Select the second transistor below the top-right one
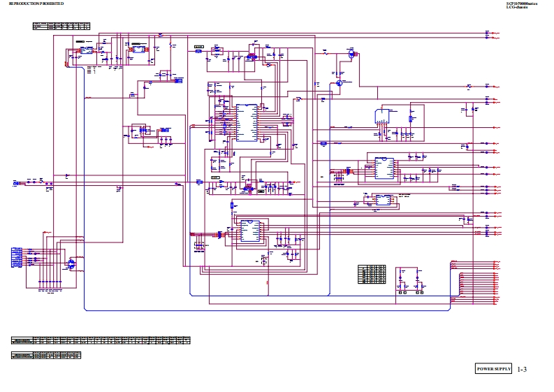Viewport: 554px width, 392px height. [339, 82]
